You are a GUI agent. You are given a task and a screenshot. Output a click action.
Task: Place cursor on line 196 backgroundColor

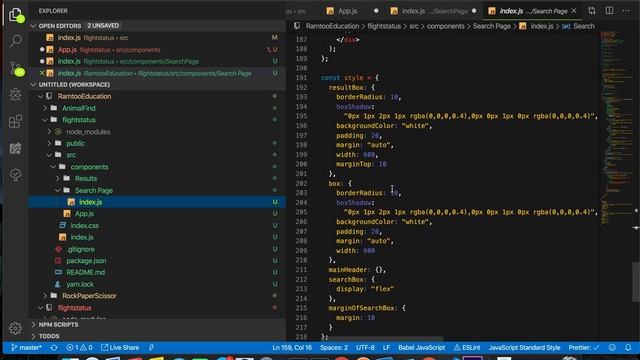pos(364,126)
